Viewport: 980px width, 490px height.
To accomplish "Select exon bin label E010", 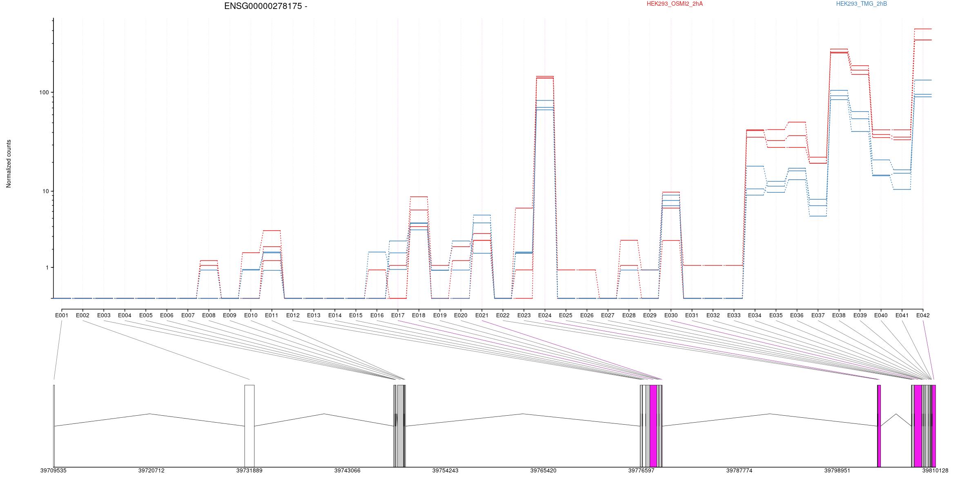I will pyautogui.click(x=251, y=315).
